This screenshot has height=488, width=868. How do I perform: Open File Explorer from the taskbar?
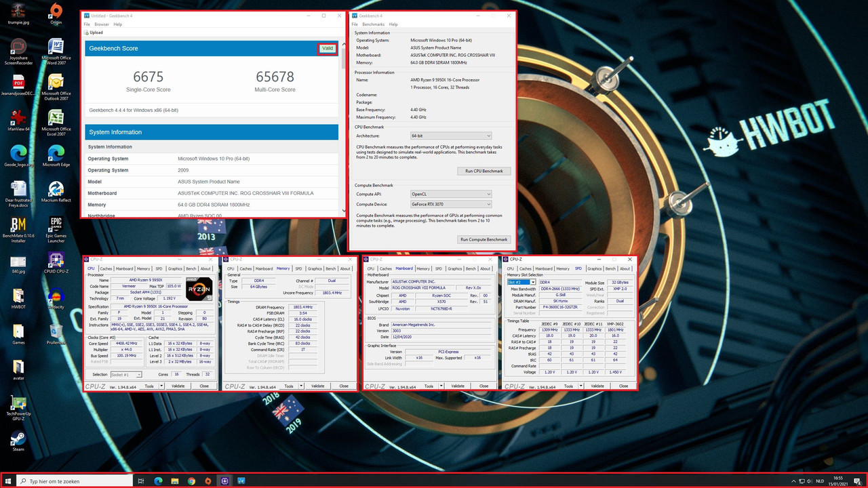174,481
